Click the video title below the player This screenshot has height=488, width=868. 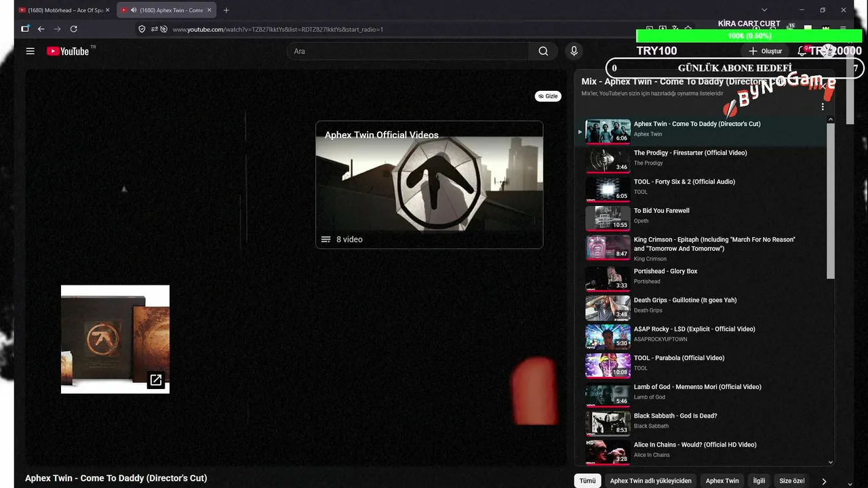pyautogui.click(x=116, y=478)
